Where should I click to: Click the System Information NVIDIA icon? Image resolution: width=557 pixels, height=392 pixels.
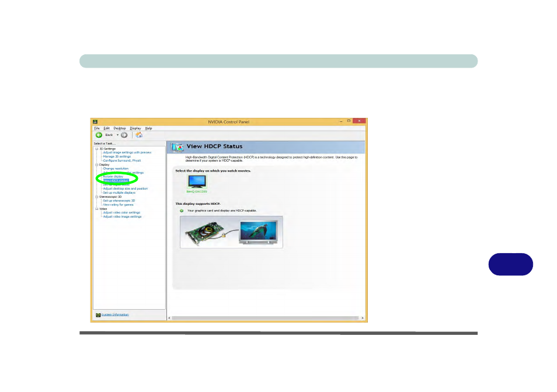coord(98,315)
